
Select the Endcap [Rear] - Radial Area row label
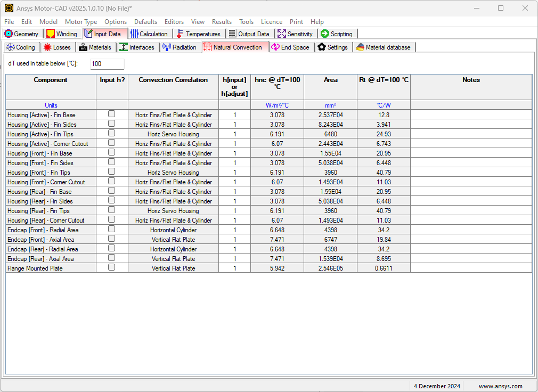43,249
